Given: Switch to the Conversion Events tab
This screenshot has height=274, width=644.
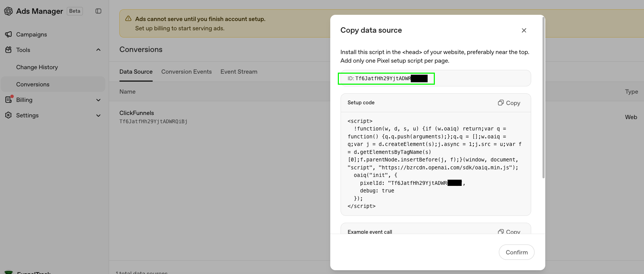Looking at the screenshot, I should [x=186, y=72].
